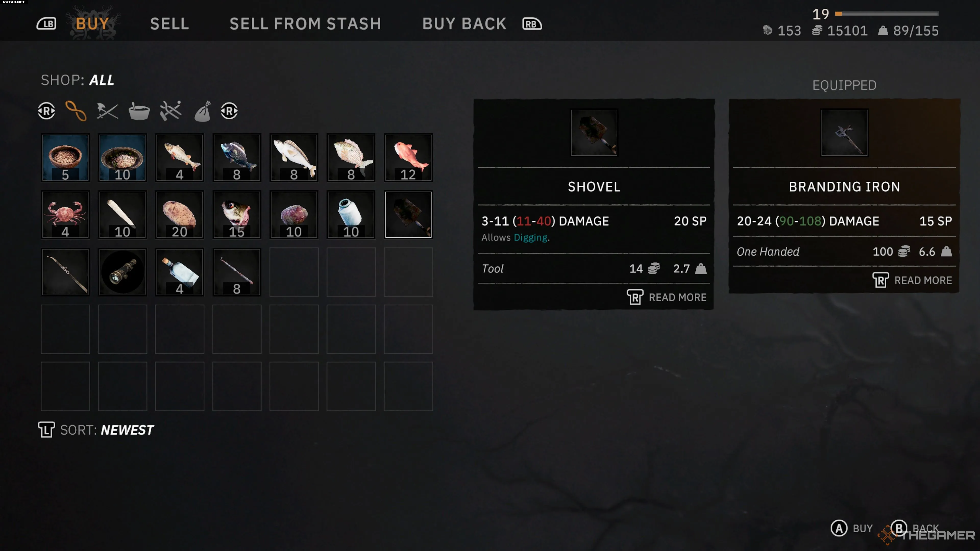The width and height of the screenshot is (980, 551).
Task: Select the red fish with quantity 12
Action: coord(408,158)
